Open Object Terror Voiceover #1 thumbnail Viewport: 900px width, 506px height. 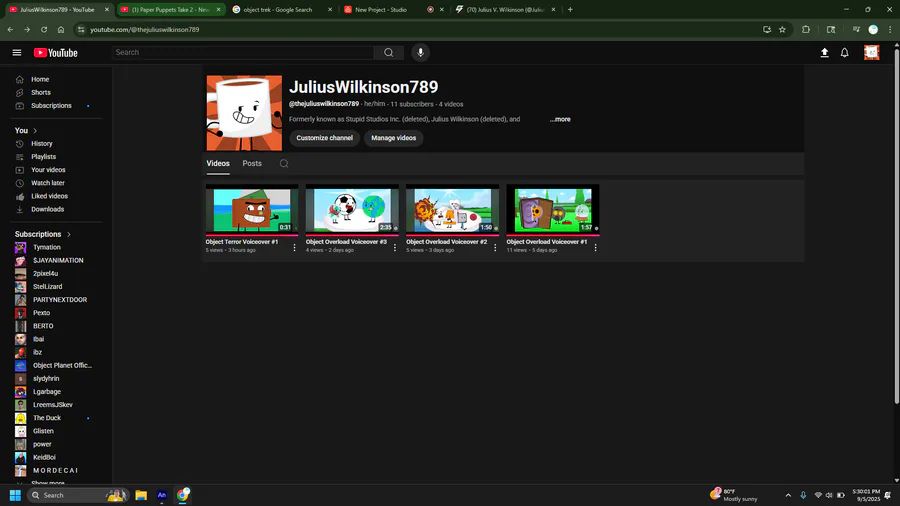252,209
